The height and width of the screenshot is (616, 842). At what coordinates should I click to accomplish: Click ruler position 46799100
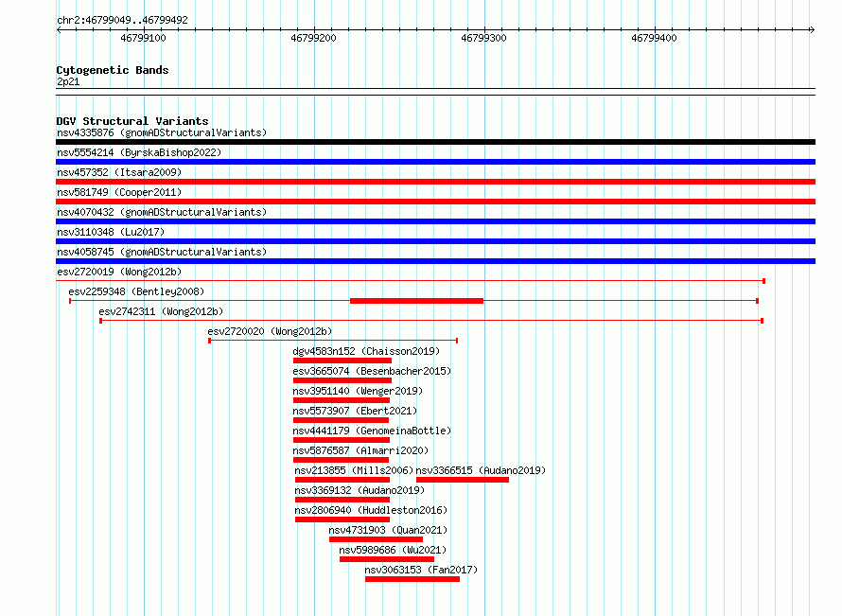pos(143,38)
